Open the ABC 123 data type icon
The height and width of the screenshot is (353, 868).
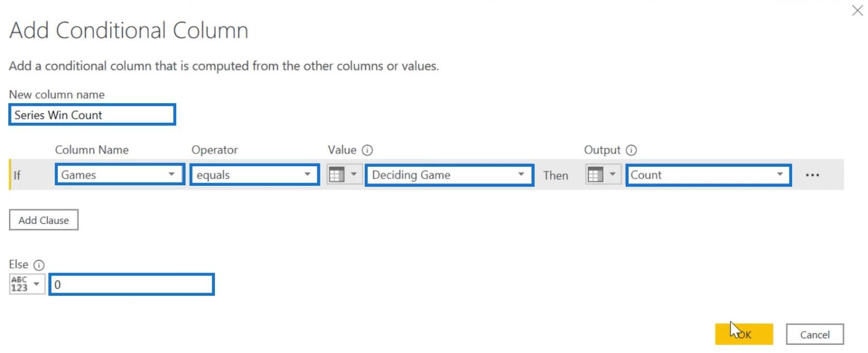(19, 284)
